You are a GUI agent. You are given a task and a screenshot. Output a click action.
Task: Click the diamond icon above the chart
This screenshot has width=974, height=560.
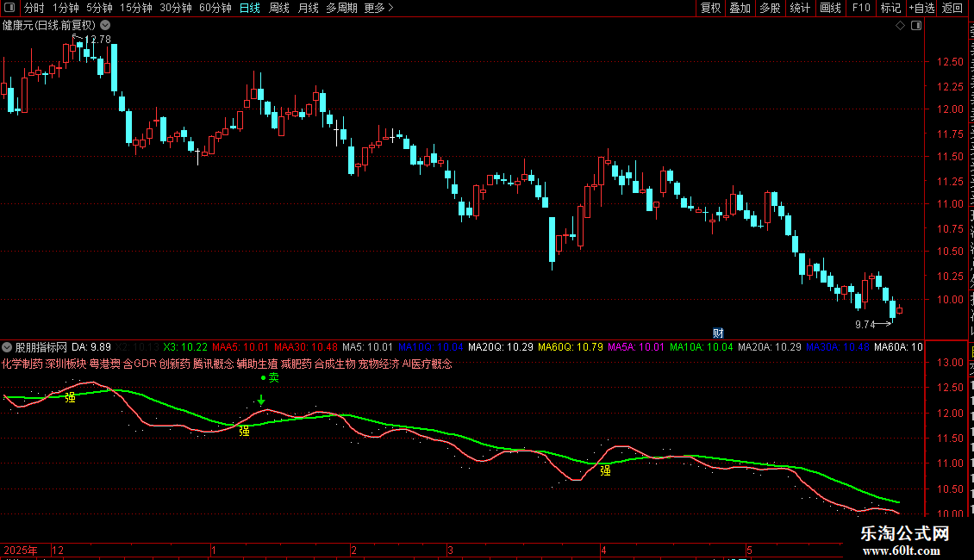pyautogui.click(x=900, y=26)
